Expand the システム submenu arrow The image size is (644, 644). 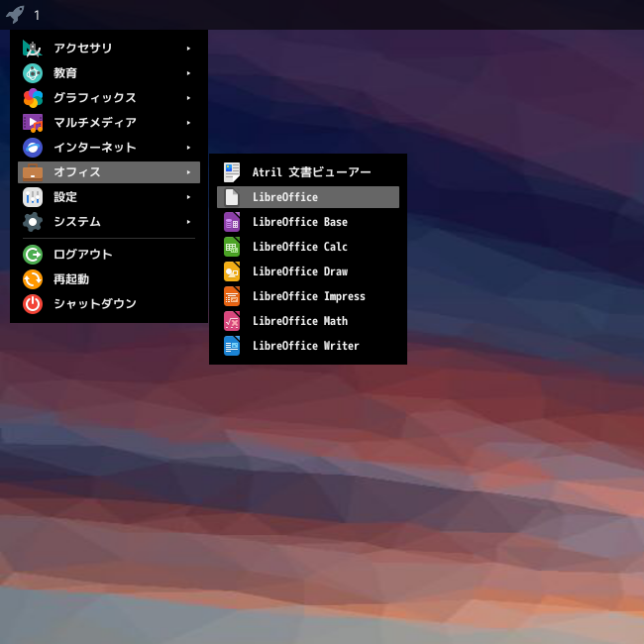(x=188, y=222)
